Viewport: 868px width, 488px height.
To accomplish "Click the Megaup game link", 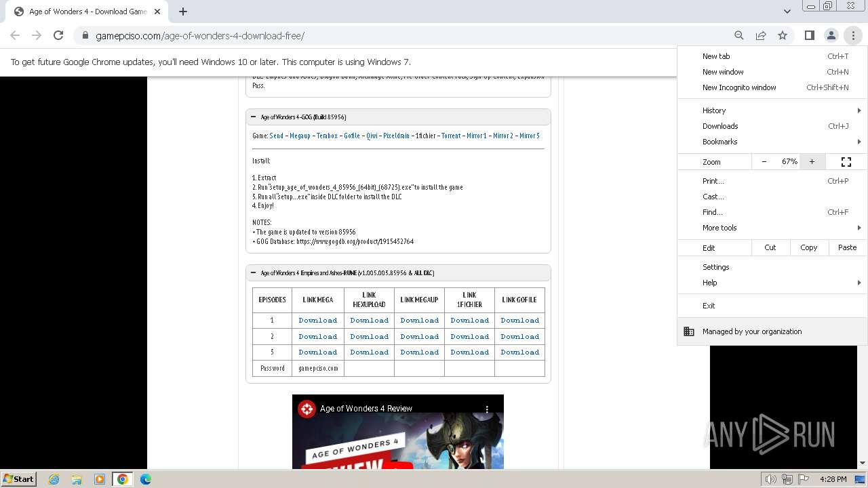I will click(x=300, y=136).
